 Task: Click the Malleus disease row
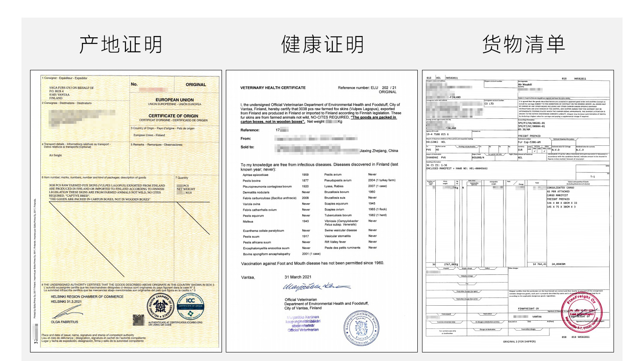[276, 221]
